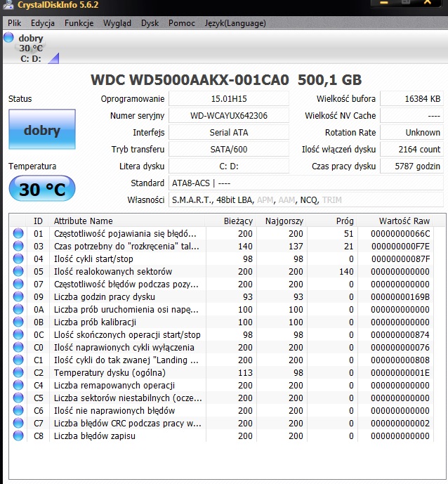The width and height of the screenshot is (448, 484).
Task: Click status orb of attribute 0A
Action: point(18,309)
